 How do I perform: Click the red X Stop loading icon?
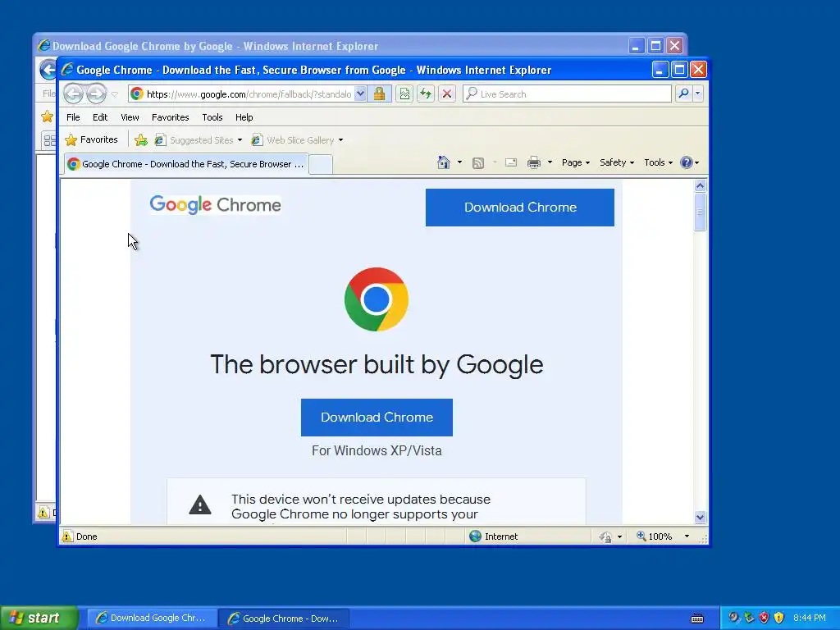tap(447, 94)
